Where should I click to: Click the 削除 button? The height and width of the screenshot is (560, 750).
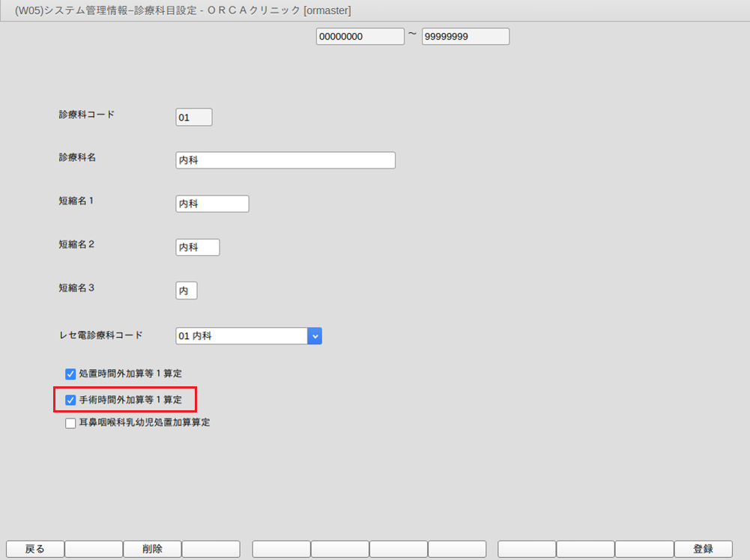[x=152, y=549]
